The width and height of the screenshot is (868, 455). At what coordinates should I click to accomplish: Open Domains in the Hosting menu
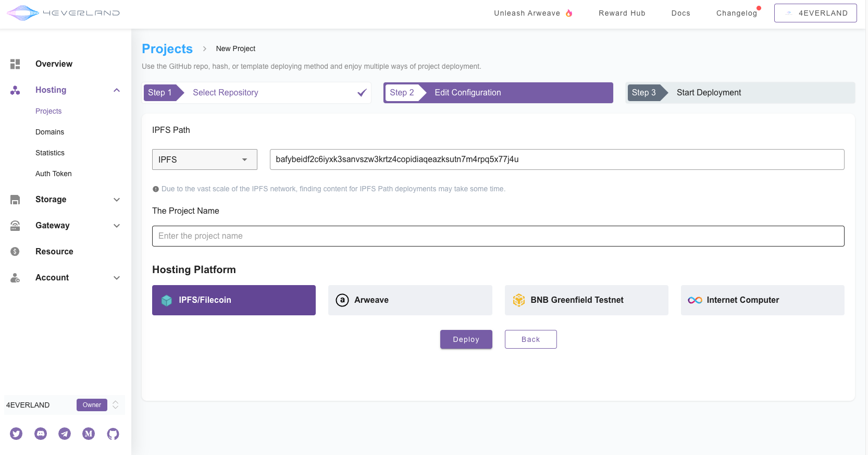pos(49,132)
